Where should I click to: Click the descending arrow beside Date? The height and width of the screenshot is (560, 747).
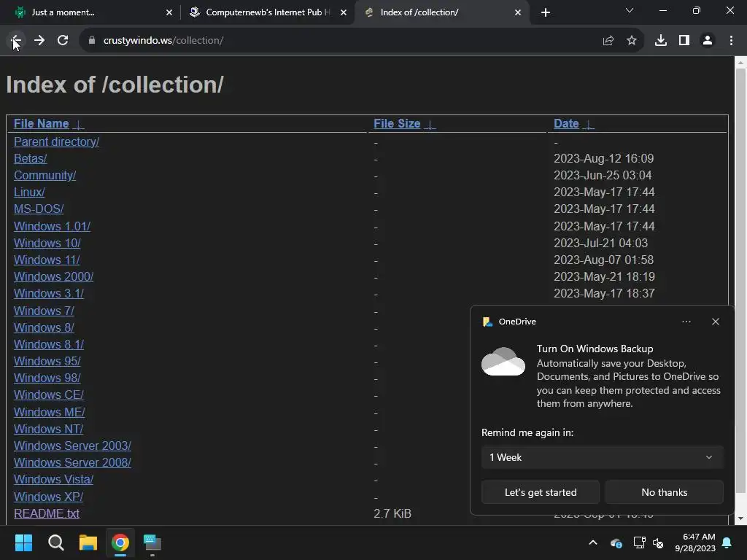589,125
